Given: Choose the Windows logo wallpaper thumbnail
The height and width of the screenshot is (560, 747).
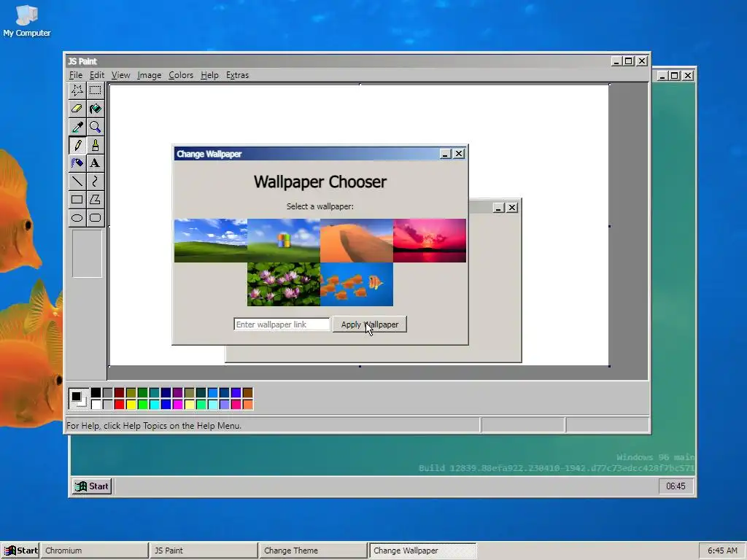Looking at the screenshot, I should (284, 241).
